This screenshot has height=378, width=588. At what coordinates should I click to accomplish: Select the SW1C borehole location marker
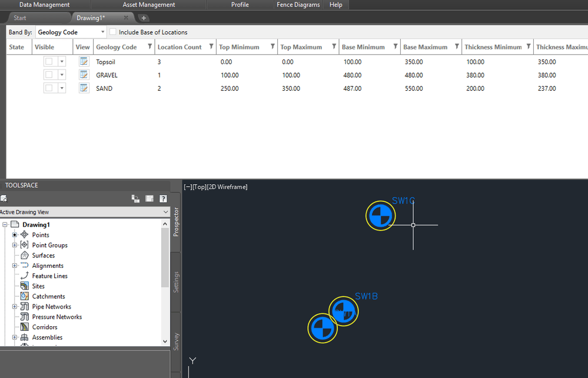click(x=381, y=215)
